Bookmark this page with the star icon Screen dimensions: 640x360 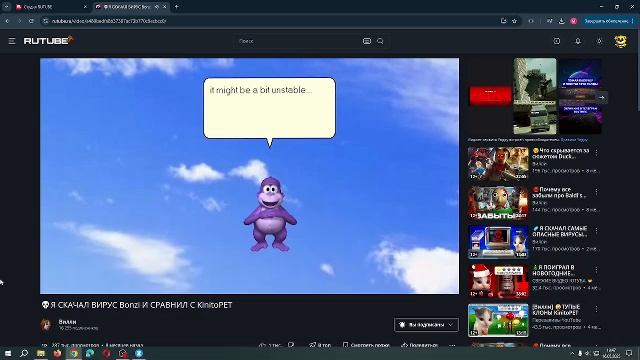point(514,21)
